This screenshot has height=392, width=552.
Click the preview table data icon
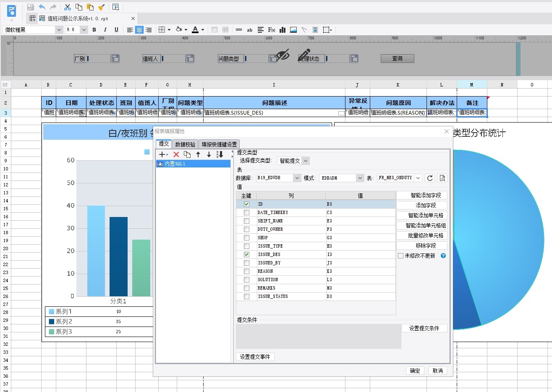(442, 178)
